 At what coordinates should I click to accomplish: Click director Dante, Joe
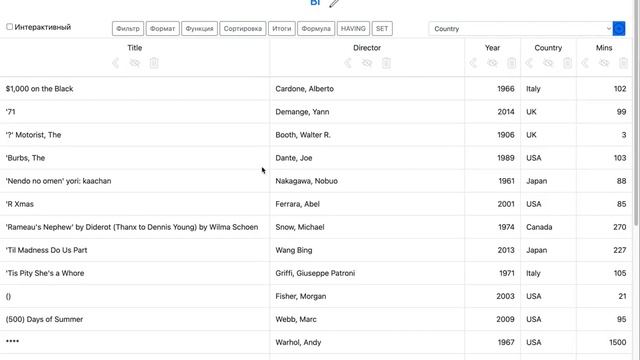[293, 158]
